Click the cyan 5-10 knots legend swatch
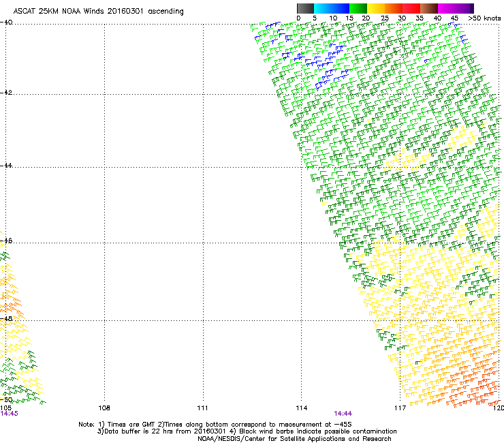504x443 pixels. click(x=322, y=8)
